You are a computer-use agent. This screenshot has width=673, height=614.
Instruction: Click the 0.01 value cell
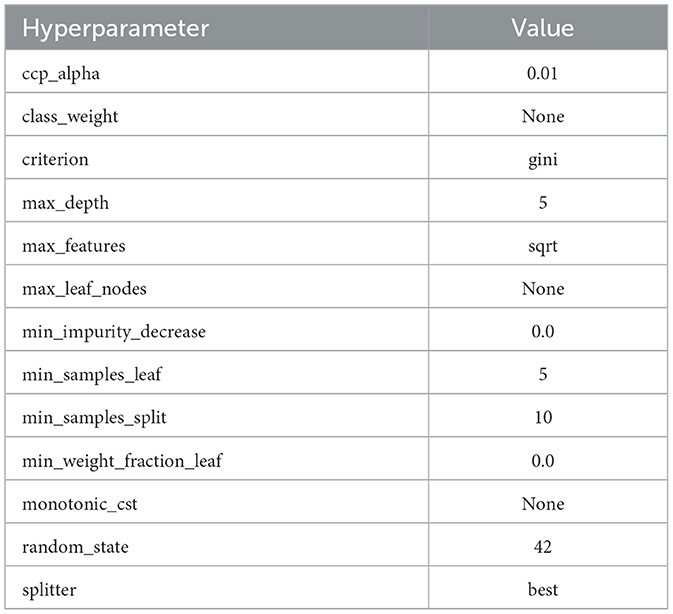(x=543, y=73)
